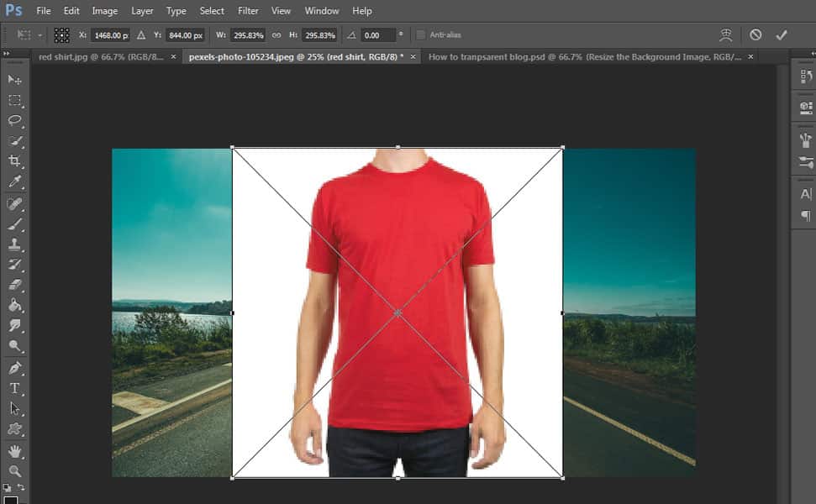Set the transform reference point to center
The image size is (816, 504).
click(x=62, y=34)
